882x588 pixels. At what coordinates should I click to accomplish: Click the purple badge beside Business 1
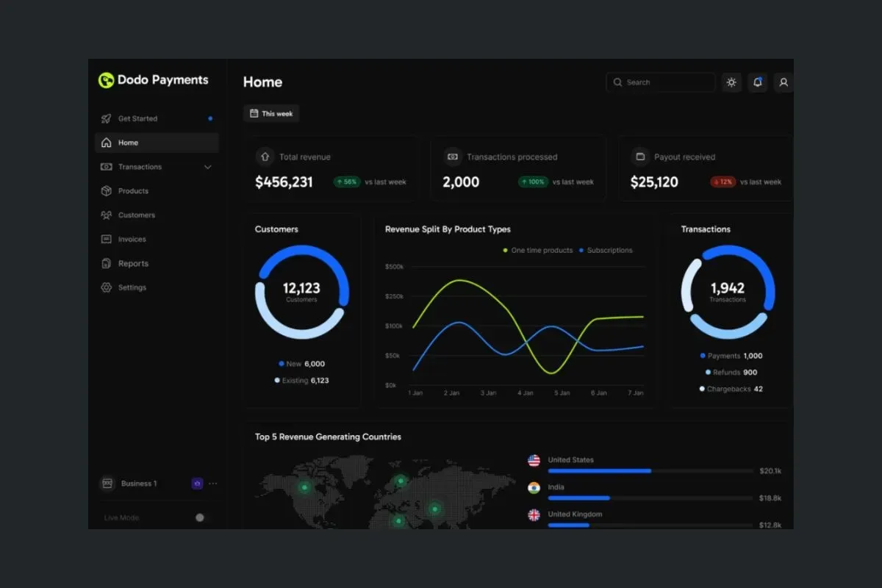tap(196, 484)
